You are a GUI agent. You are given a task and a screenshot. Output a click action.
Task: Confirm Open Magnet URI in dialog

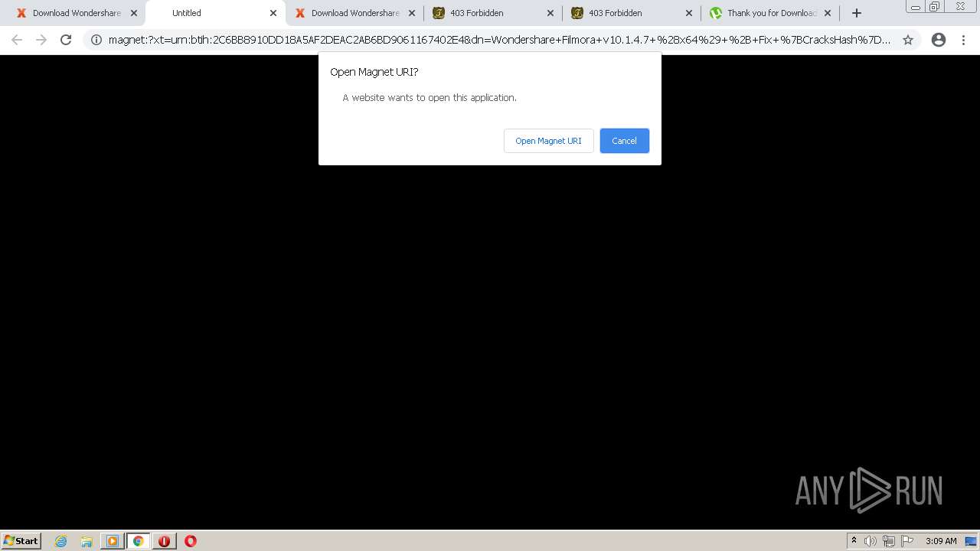(x=548, y=141)
